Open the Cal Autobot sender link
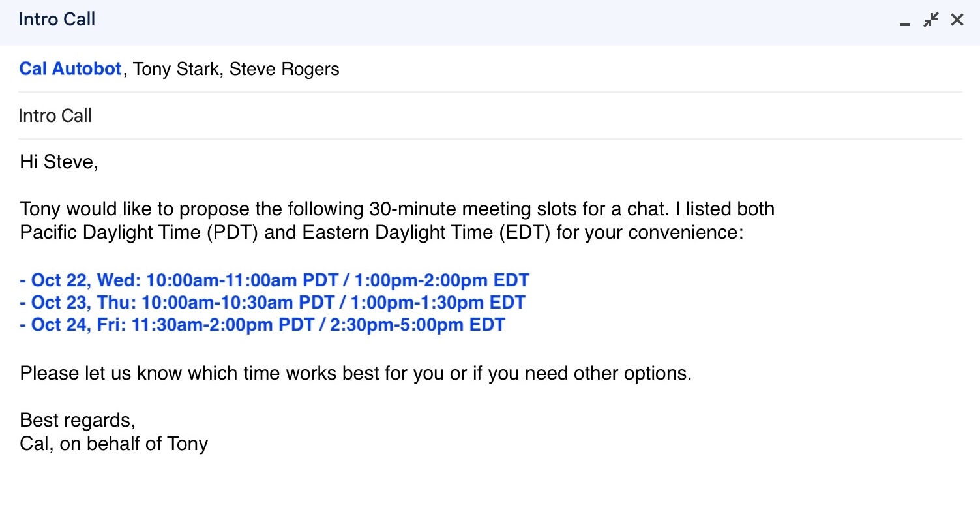This screenshot has width=980, height=529. pos(70,68)
